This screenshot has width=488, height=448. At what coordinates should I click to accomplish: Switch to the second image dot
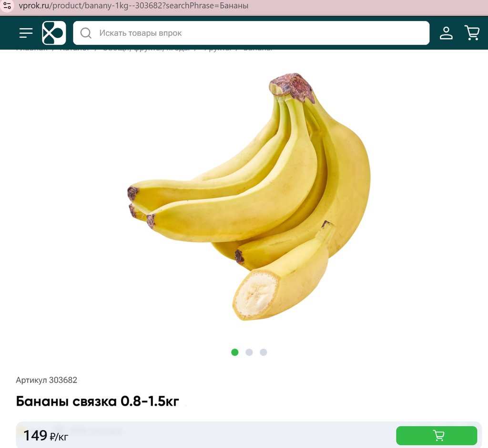coord(249,352)
